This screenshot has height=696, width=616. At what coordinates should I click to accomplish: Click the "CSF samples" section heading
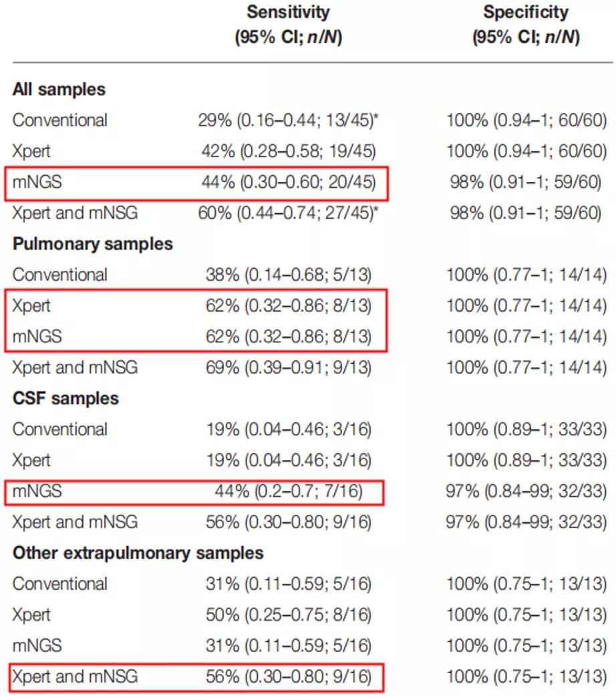point(65,398)
